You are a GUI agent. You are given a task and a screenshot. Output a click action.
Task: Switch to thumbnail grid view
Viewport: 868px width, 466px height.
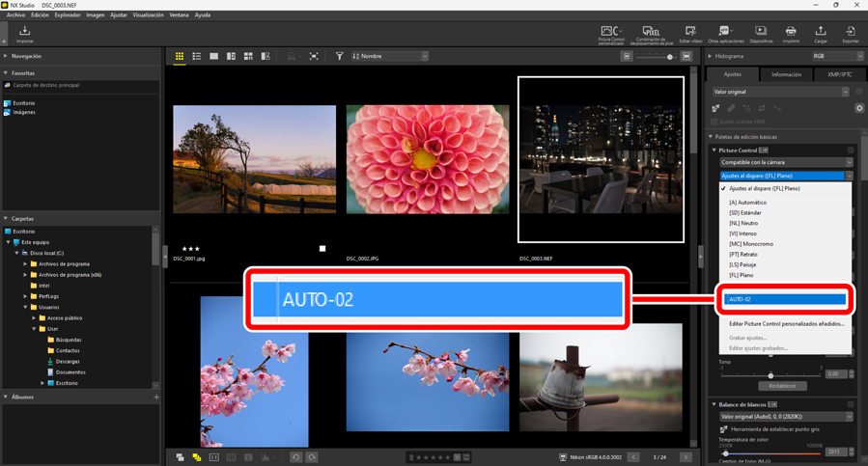pos(180,57)
